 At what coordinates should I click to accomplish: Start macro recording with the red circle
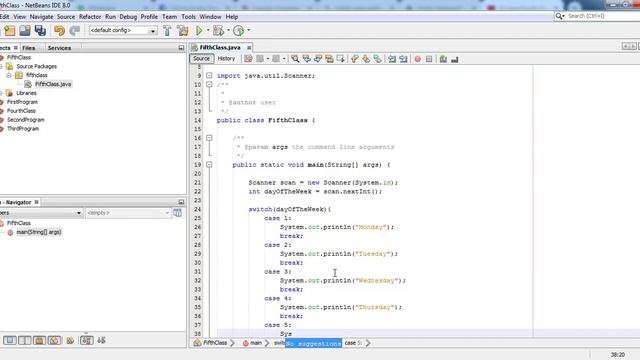point(418,59)
